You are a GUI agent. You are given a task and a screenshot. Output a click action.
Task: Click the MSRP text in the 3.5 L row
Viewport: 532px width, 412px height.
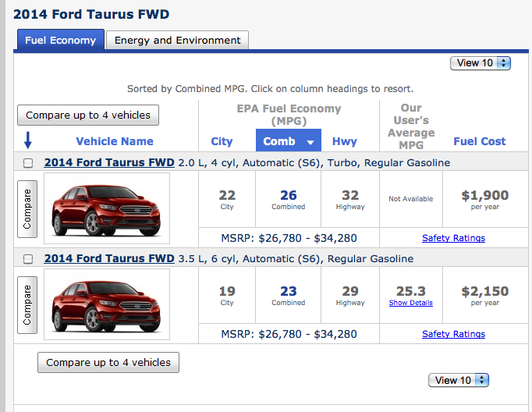click(x=289, y=334)
